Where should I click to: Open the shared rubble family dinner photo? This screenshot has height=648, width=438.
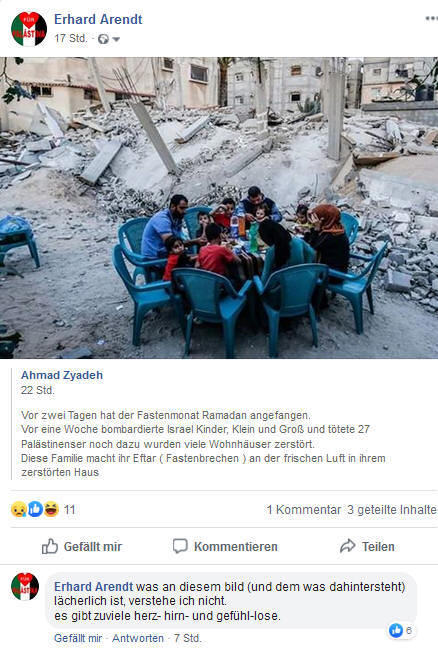[219, 207]
